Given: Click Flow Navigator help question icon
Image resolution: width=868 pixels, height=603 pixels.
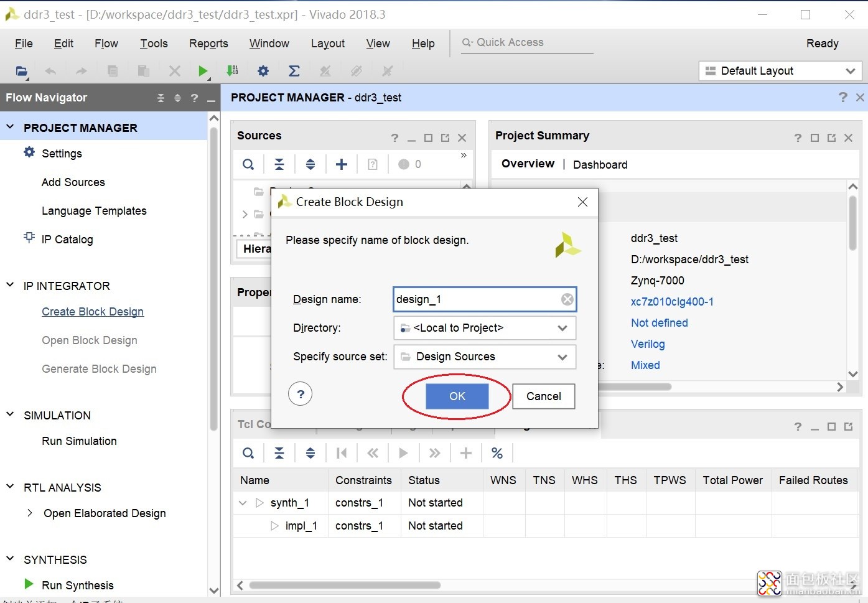Looking at the screenshot, I should (x=194, y=98).
